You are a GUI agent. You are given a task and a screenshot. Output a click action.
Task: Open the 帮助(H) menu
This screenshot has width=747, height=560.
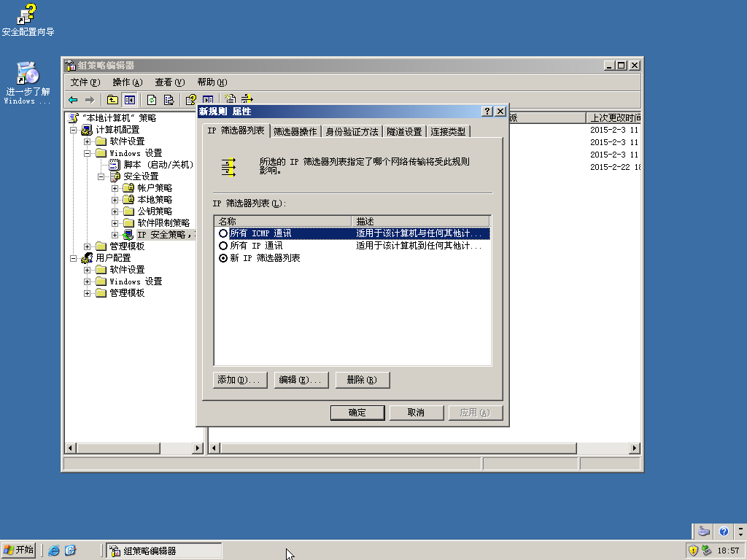click(x=212, y=82)
